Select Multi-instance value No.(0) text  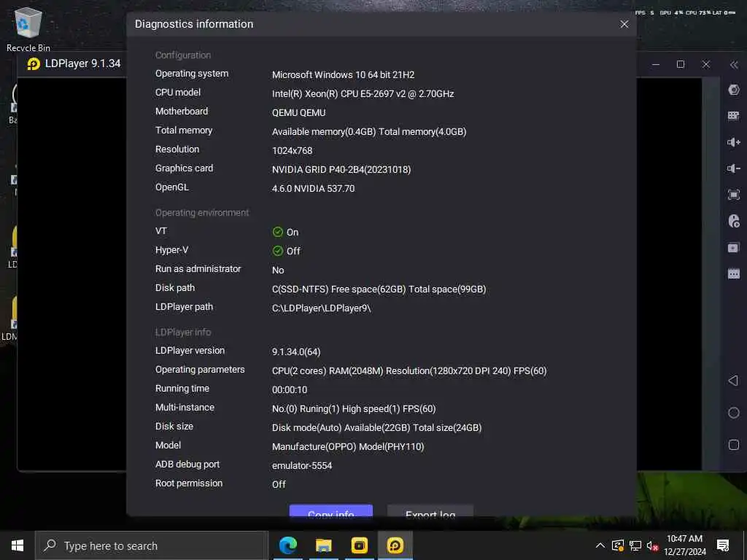point(354,408)
